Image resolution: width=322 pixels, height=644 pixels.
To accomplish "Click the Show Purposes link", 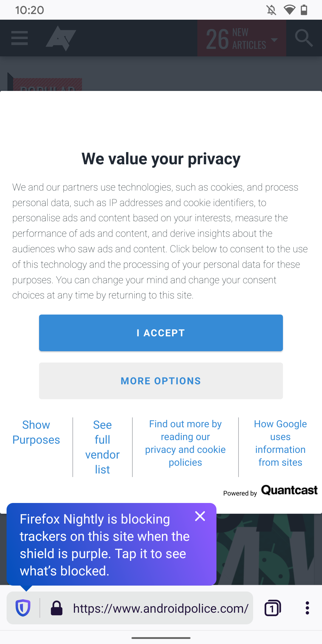I will pyautogui.click(x=36, y=432).
